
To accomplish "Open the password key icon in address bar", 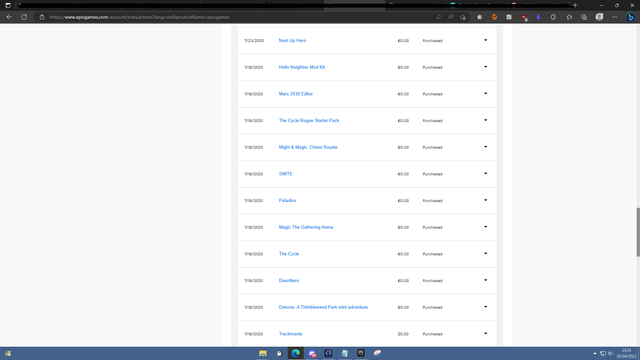I will (x=438, y=17).
